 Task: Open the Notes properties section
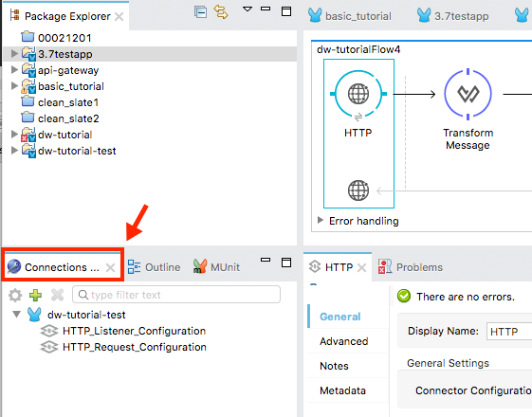[334, 366]
